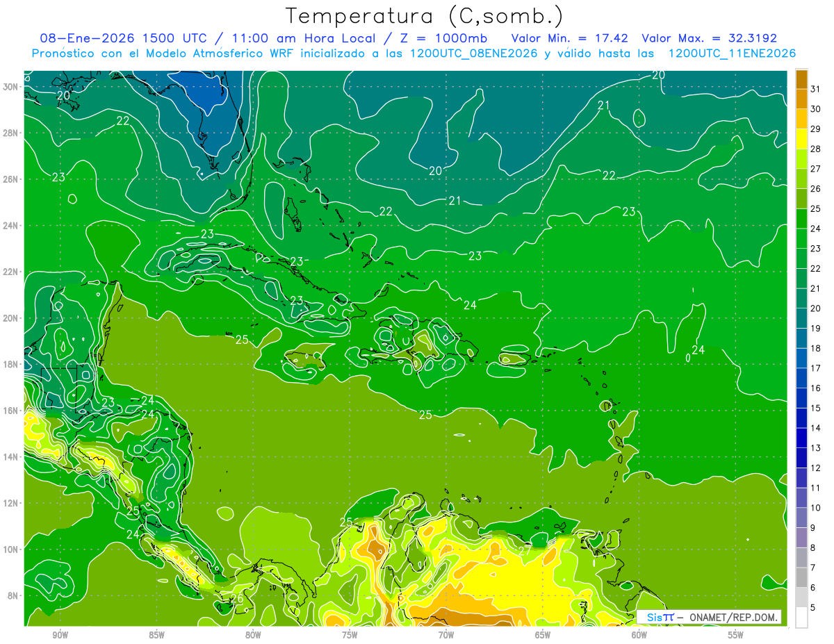Click the 26N latitude axis label
The image size is (834, 644).
coord(10,179)
